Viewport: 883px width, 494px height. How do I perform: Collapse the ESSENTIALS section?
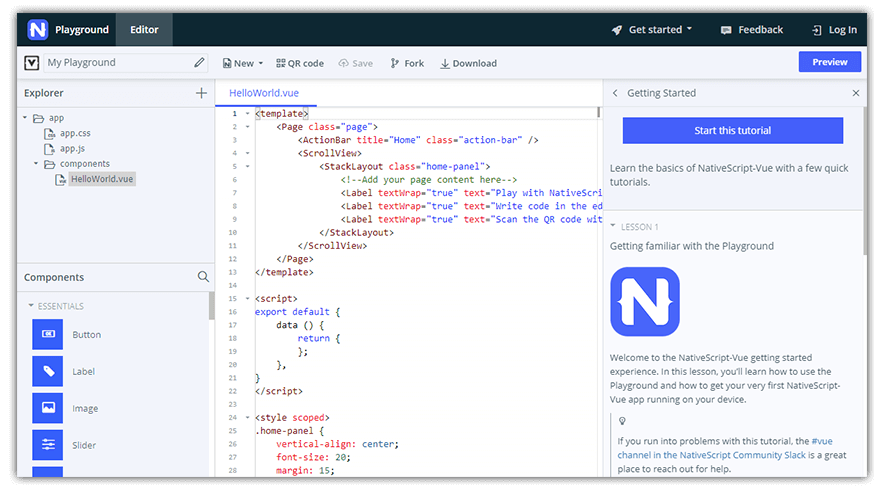point(31,305)
